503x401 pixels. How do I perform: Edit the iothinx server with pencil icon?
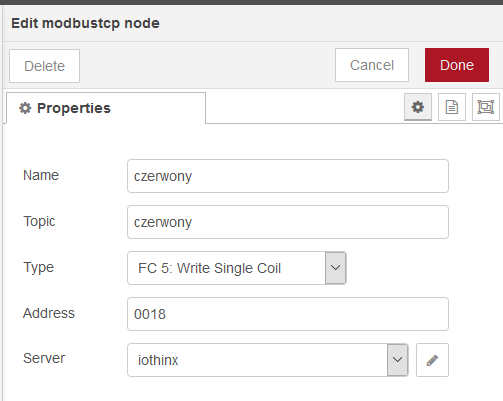(432, 360)
